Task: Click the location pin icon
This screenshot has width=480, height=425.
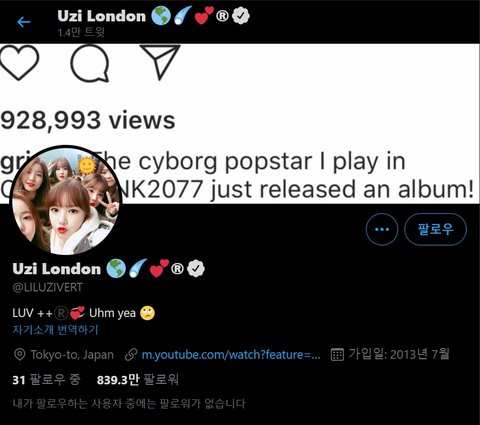Action: point(20,355)
